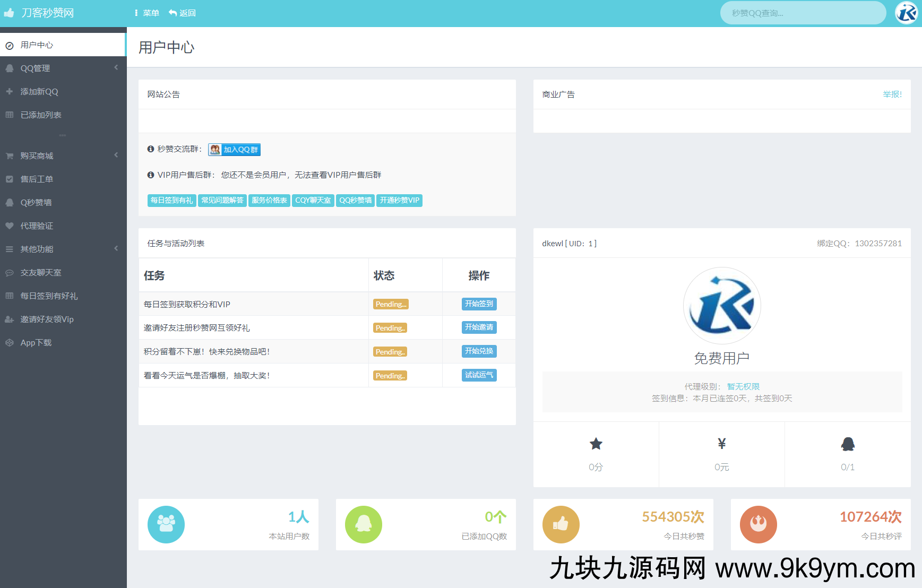Viewport: 922px width, 588px height.
Task: Click the 加入QQ群 button
Action: click(234, 150)
